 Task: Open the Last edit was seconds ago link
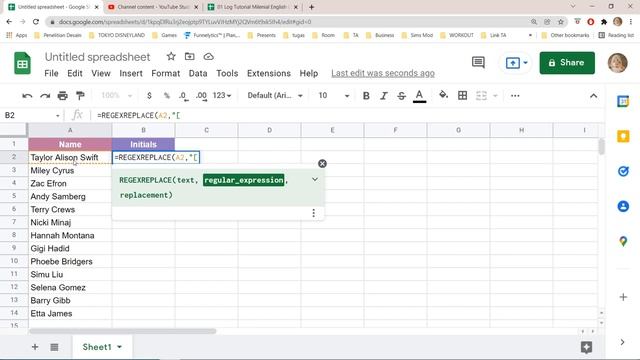point(383,73)
